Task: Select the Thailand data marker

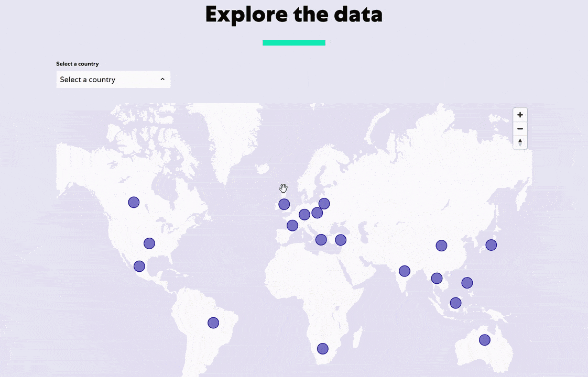Action: (437, 278)
